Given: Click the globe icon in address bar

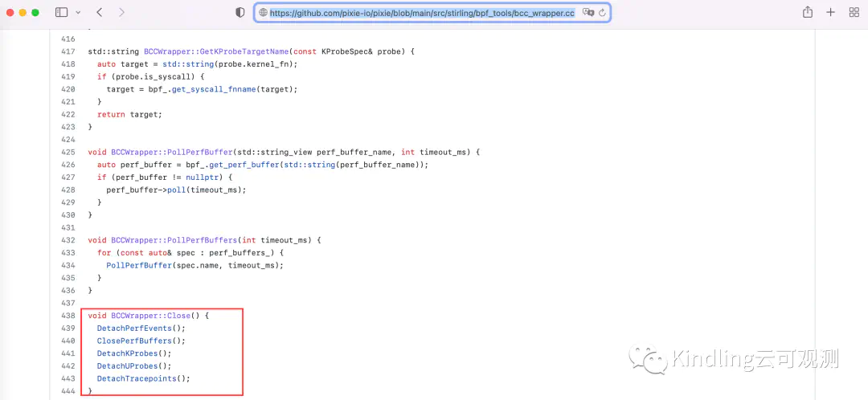Looking at the screenshot, I should click(x=263, y=13).
